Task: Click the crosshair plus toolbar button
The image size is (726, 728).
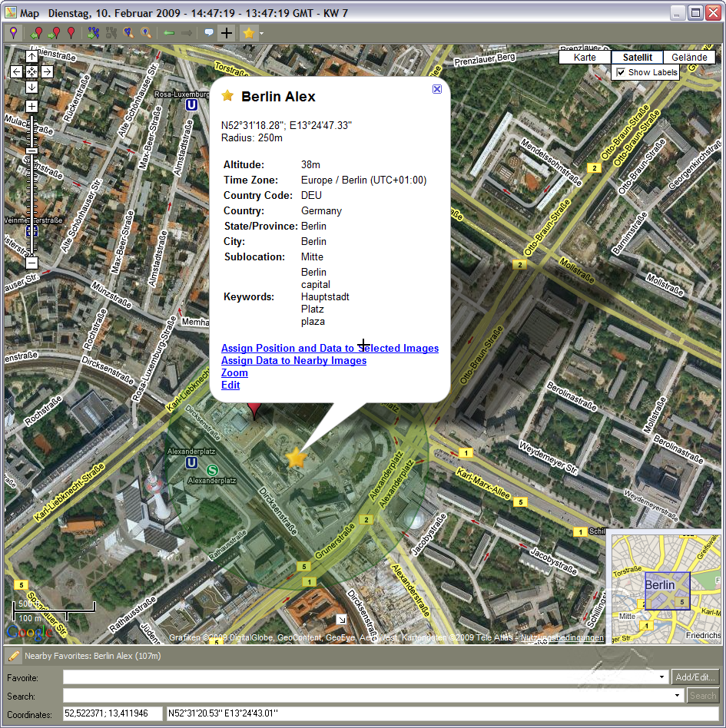Action: tap(226, 33)
